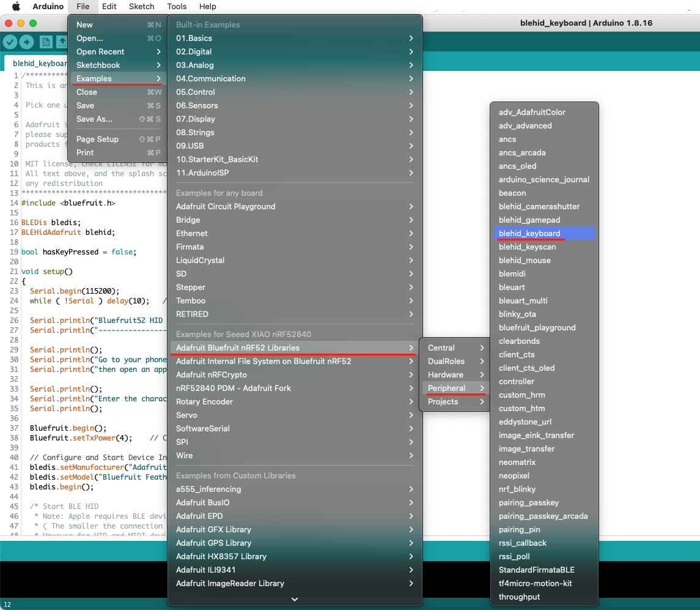700x610 pixels.
Task: Open the LiquidCrystal examples entry
Action: coord(295,260)
